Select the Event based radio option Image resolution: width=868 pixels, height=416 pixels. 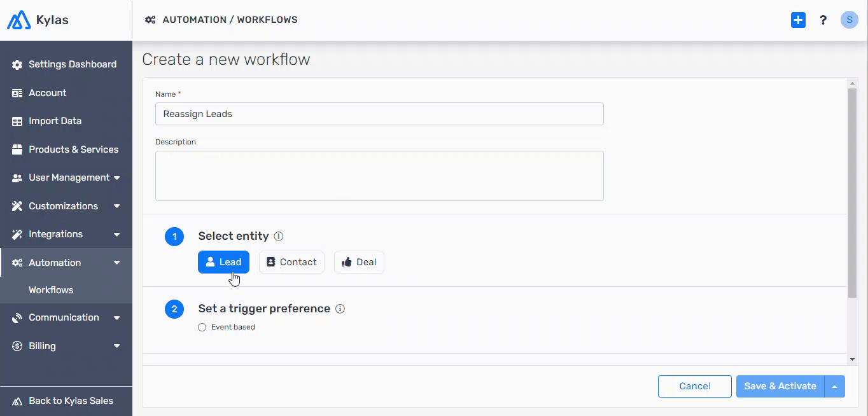click(202, 327)
